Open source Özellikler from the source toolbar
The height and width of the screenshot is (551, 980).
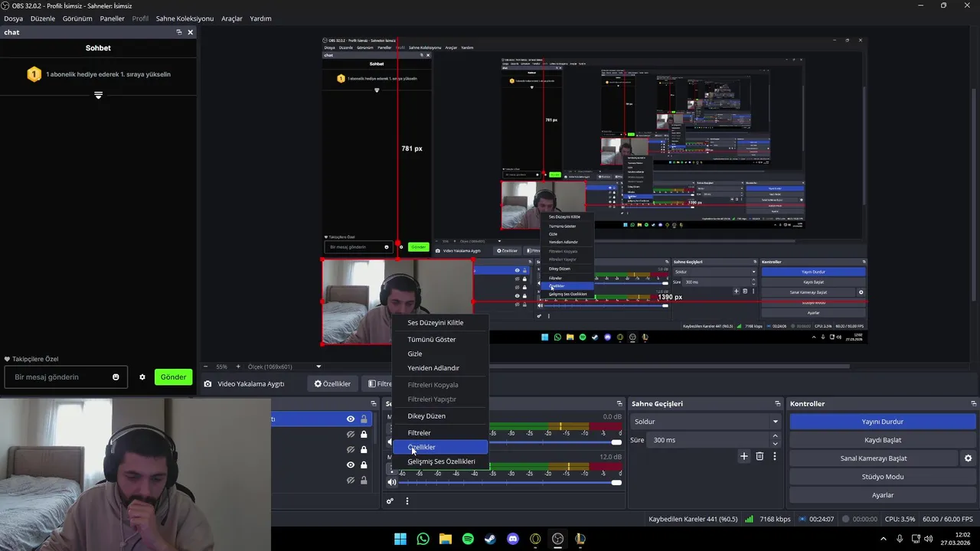(332, 384)
